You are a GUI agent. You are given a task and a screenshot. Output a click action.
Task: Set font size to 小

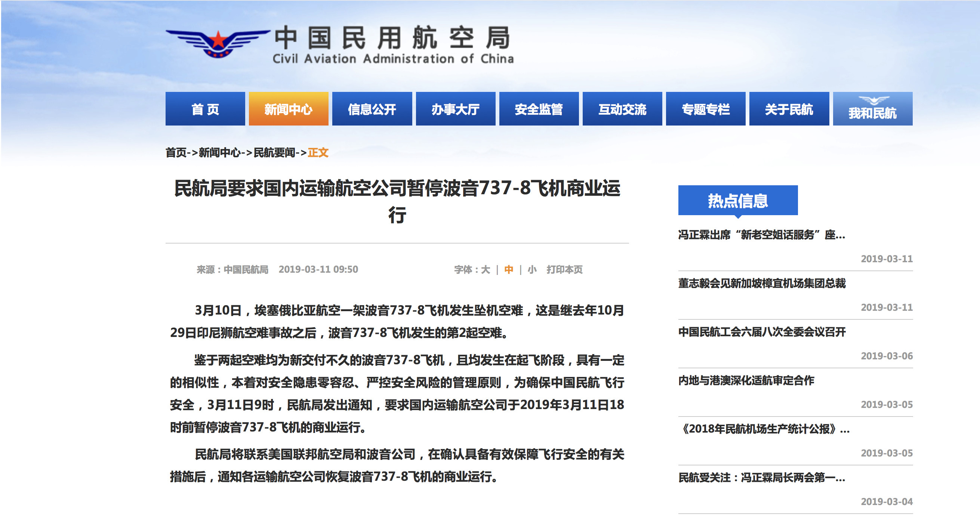pyautogui.click(x=532, y=270)
